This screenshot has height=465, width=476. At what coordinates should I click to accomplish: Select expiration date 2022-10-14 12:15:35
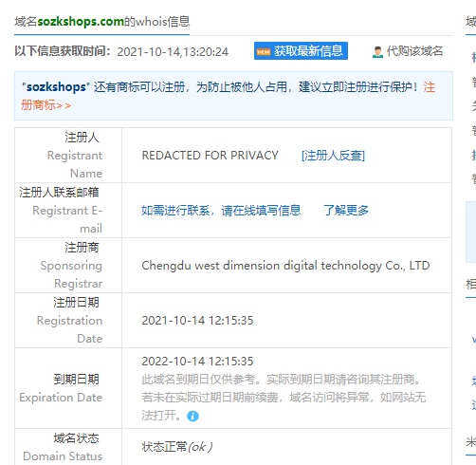point(197,362)
